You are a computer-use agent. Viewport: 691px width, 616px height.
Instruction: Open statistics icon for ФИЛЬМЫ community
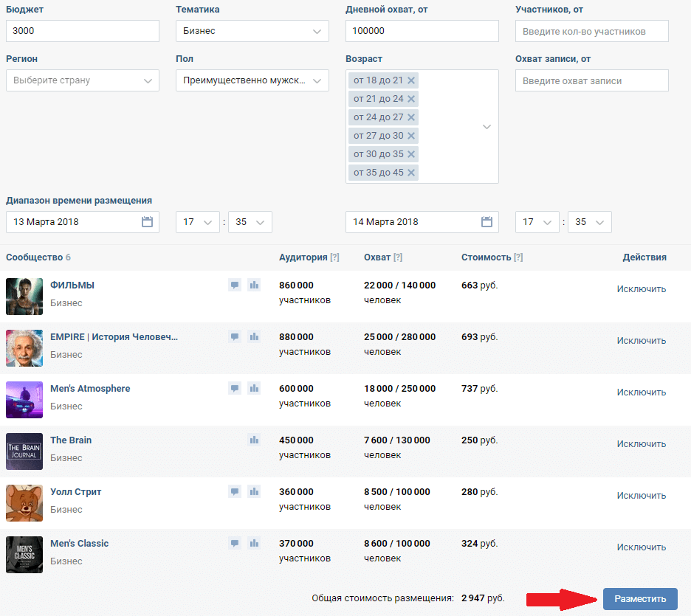[x=254, y=285]
